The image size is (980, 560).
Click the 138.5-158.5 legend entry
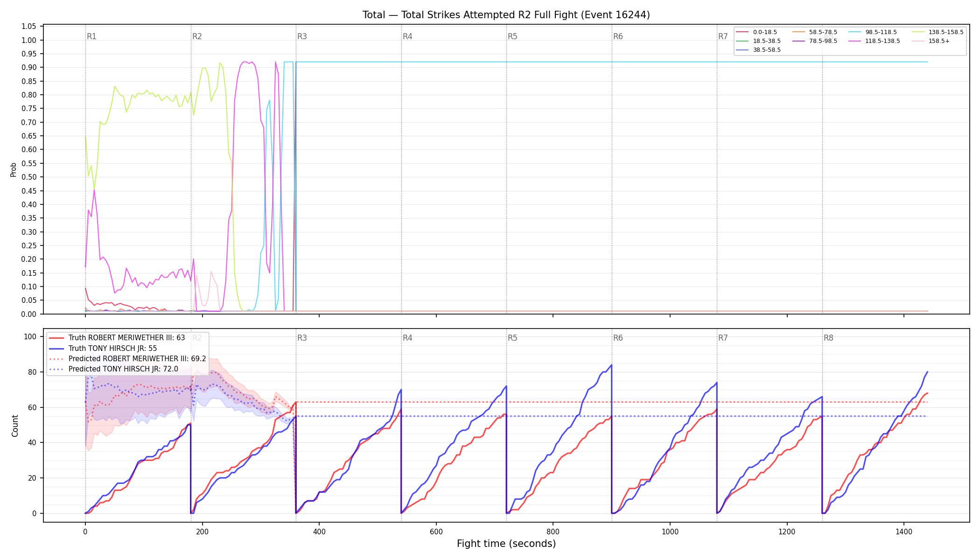pyautogui.click(x=938, y=32)
